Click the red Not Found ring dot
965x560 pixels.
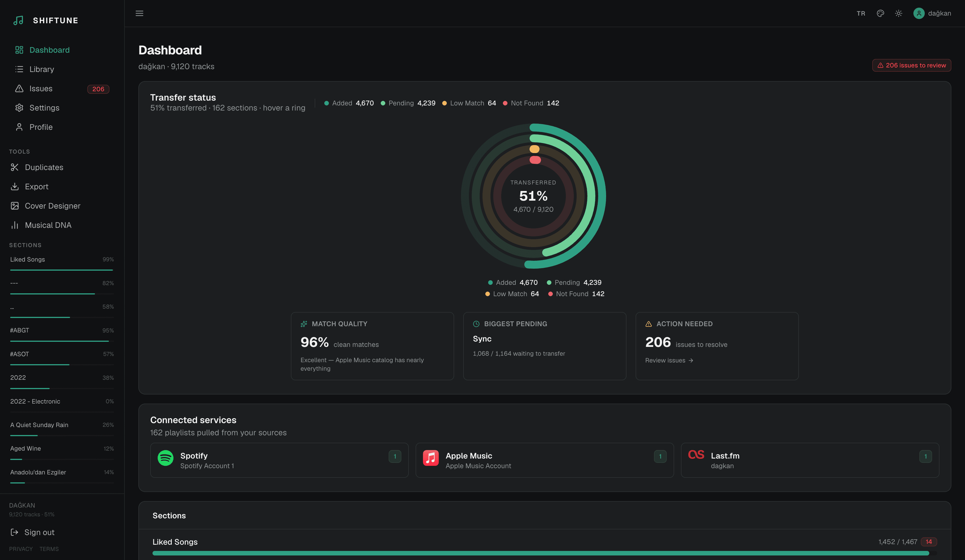pos(535,160)
